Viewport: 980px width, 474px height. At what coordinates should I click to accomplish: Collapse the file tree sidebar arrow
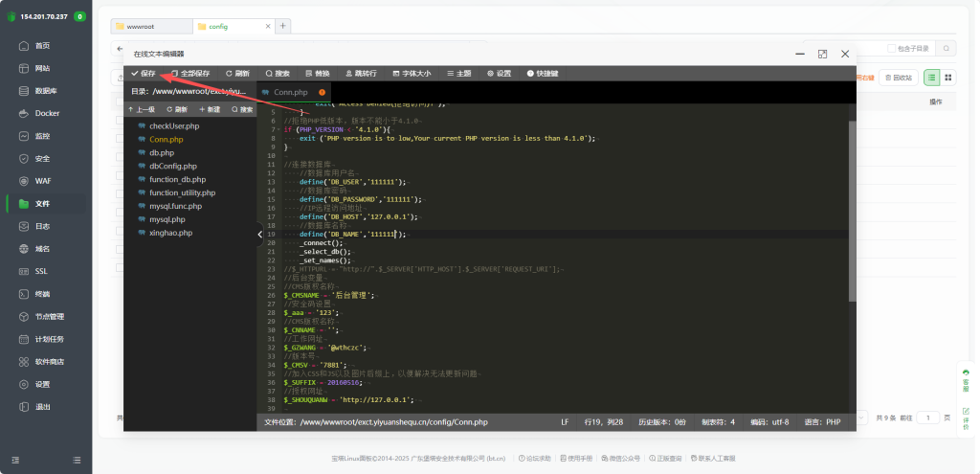click(260, 234)
